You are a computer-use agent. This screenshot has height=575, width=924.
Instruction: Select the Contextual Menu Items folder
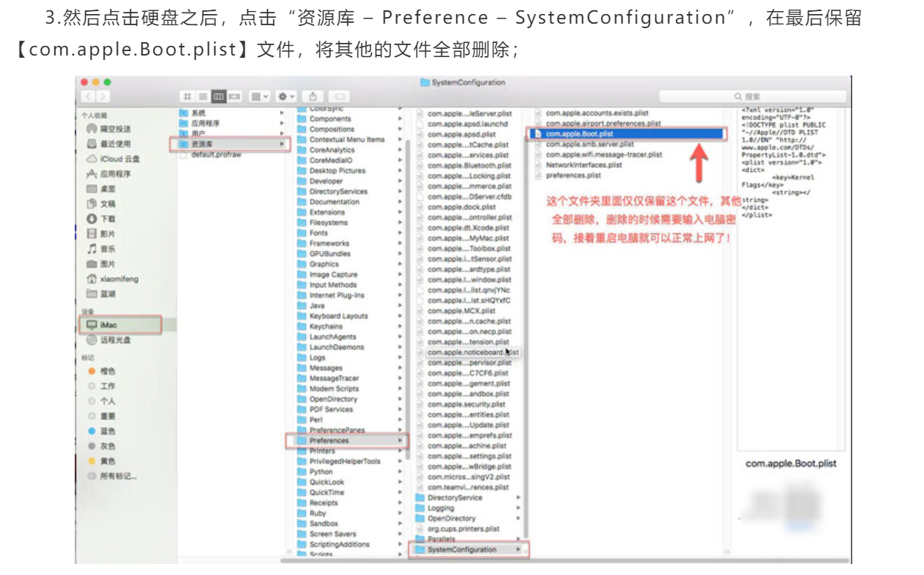click(348, 139)
